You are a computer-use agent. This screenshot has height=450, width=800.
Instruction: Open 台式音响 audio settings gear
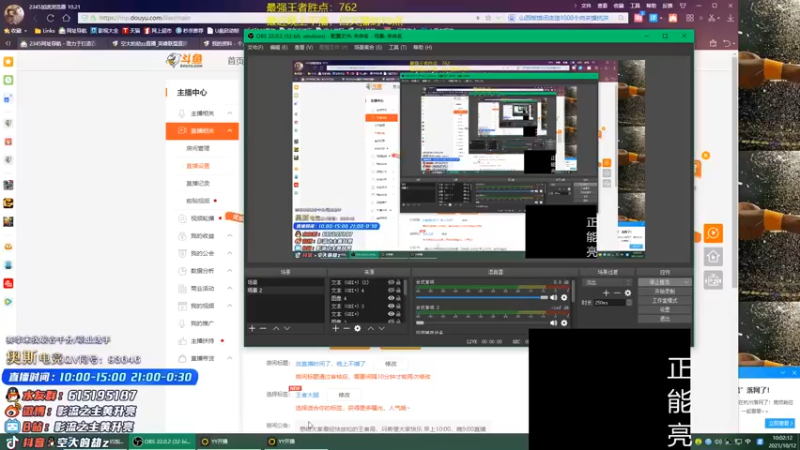tap(564, 297)
